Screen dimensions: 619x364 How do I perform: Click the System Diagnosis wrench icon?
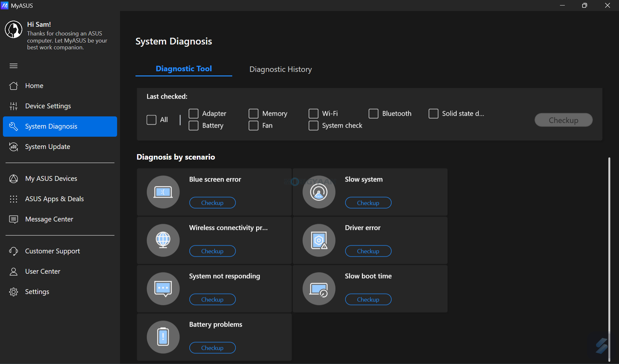[x=14, y=126]
